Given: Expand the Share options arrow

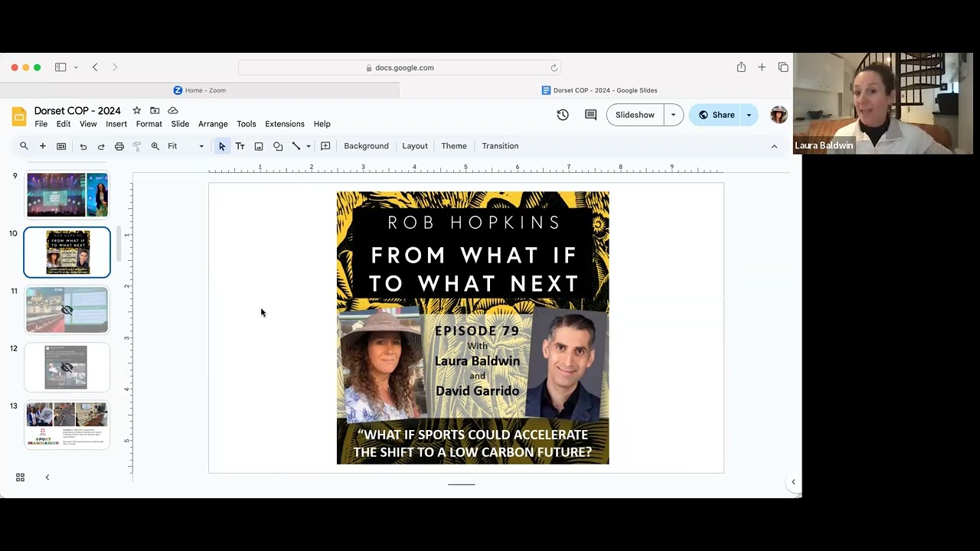Looking at the screenshot, I should click(750, 115).
